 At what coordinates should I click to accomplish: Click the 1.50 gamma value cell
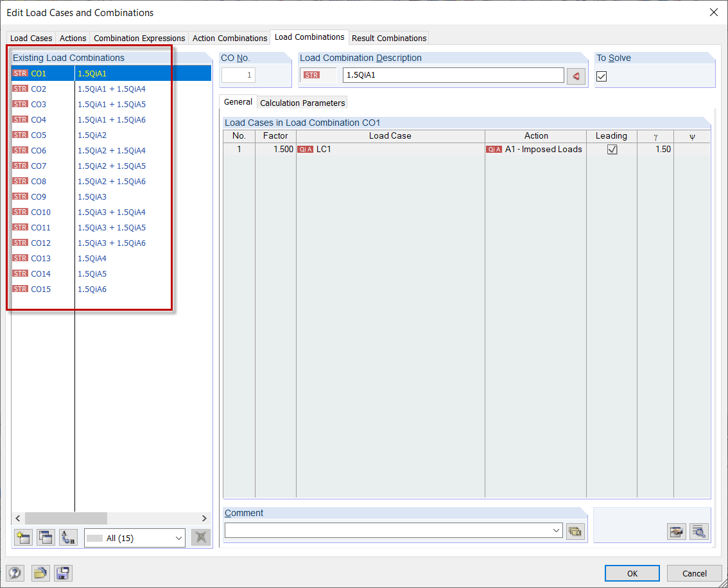tap(655, 150)
